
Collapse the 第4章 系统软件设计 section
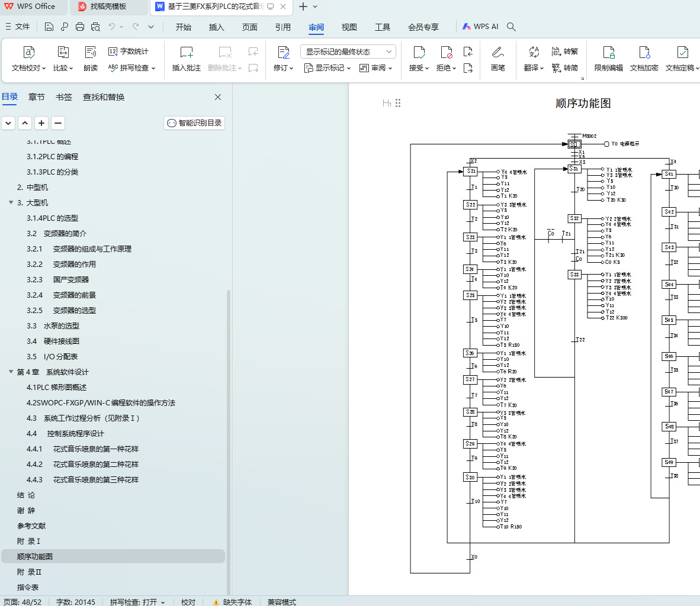click(11, 372)
